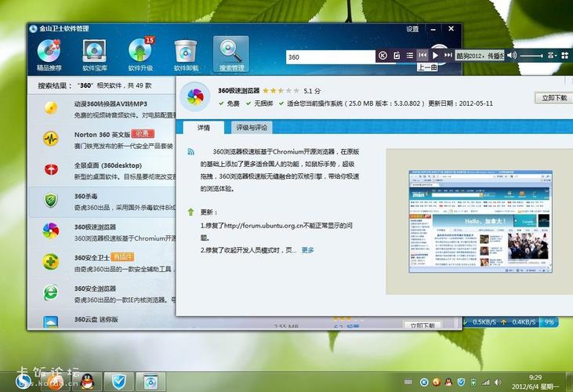Open the 精品推荐 section
The image size is (573, 392).
click(49, 55)
